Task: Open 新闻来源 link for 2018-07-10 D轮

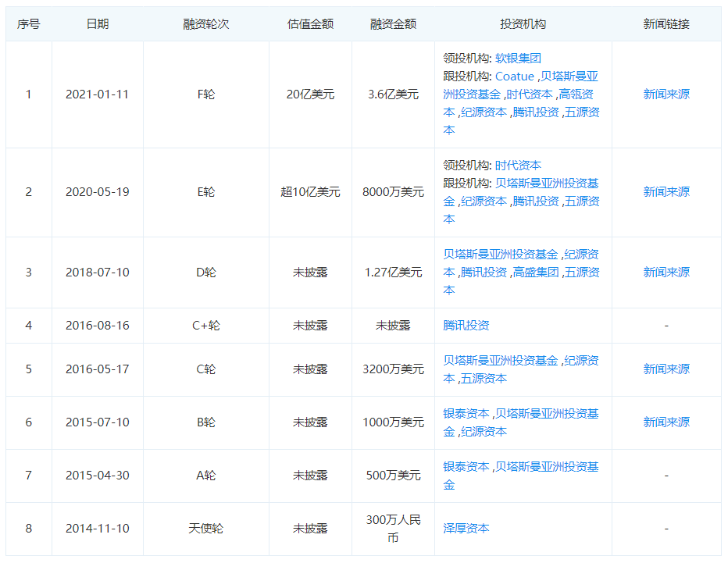Action: (666, 272)
